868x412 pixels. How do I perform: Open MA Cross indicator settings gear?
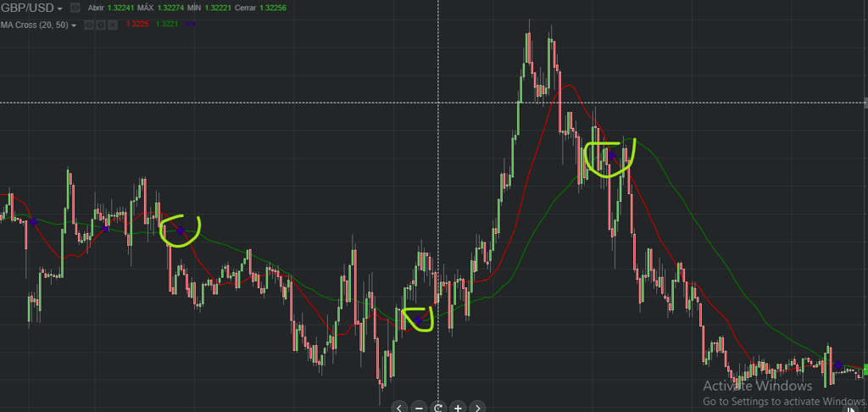pyautogui.click(x=101, y=25)
